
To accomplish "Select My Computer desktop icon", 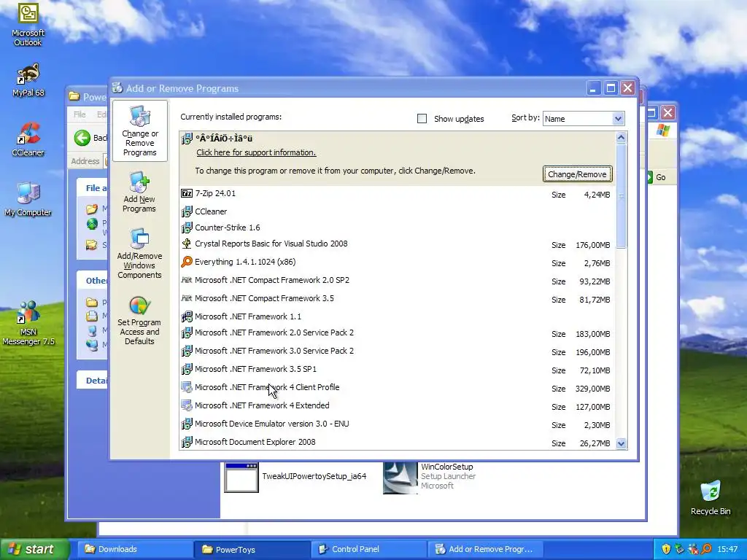I will coord(28,199).
